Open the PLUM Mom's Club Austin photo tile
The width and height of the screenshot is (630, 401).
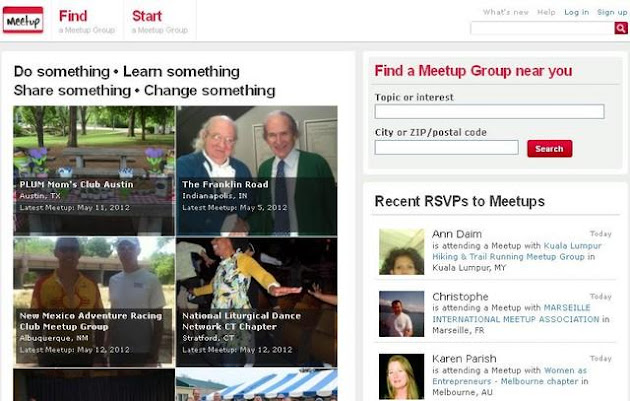(94, 170)
